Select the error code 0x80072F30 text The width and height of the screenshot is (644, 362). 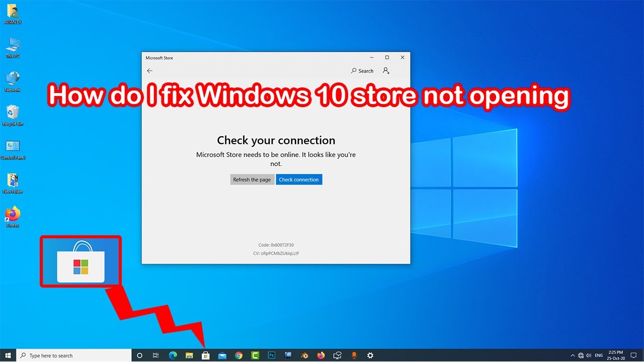276,245
